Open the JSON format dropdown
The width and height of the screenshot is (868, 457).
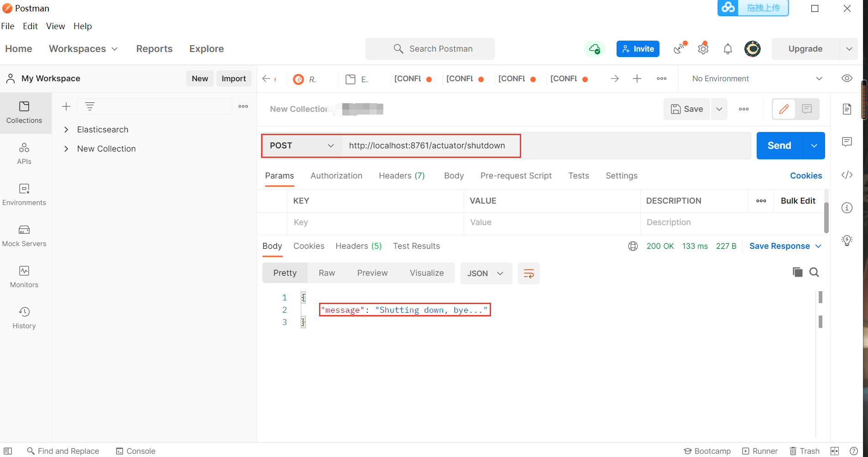tap(486, 273)
